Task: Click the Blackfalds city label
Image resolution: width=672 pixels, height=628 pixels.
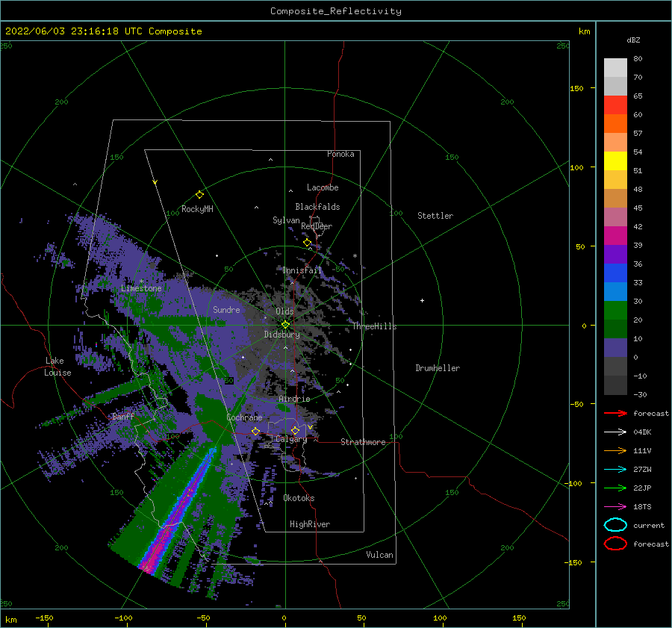Action: tap(317, 207)
